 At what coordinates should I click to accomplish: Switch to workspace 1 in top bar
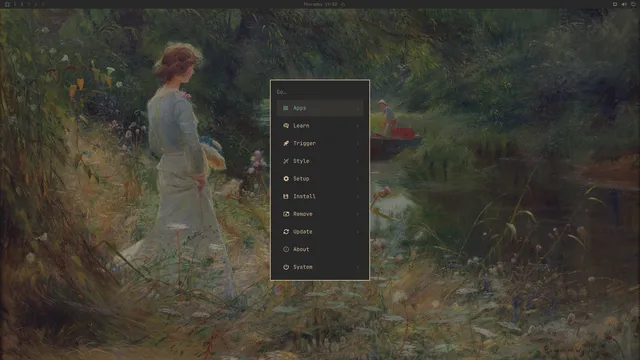[x=15, y=4]
